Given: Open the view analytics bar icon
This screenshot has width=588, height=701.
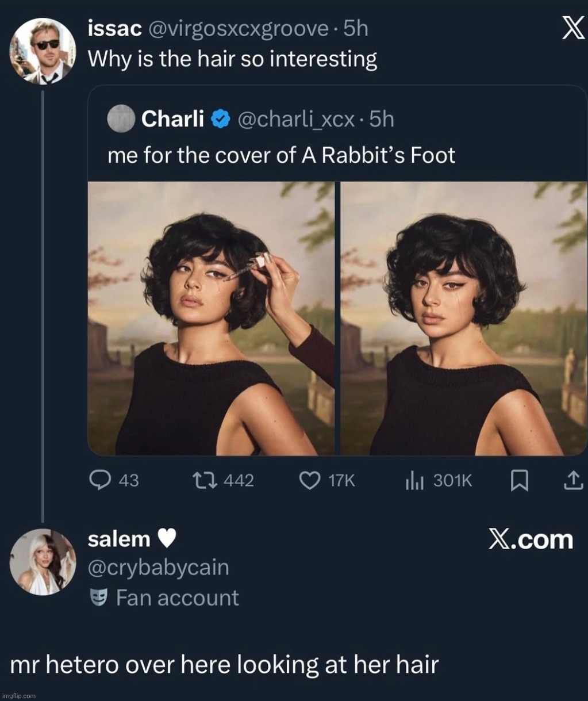Looking at the screenshot, I should point(414,480).
